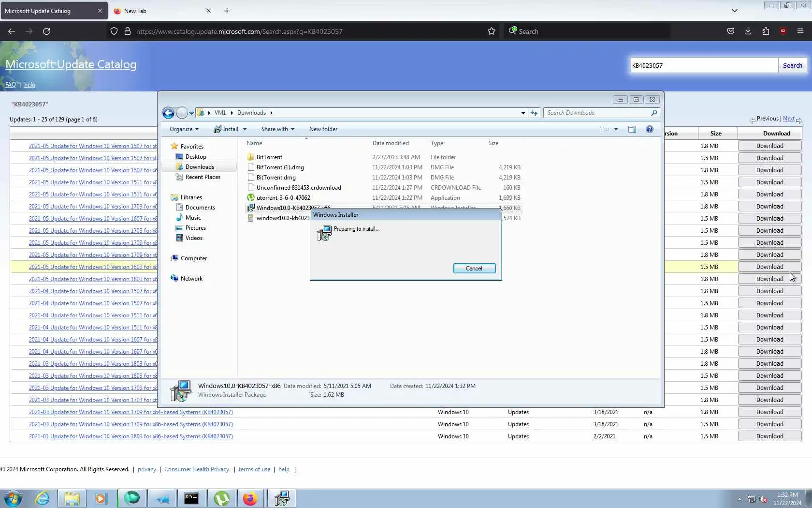The width and height of the screenshot is (812, 508).
Task: Open Explorer help question mark icon
Action: [650, 129]
